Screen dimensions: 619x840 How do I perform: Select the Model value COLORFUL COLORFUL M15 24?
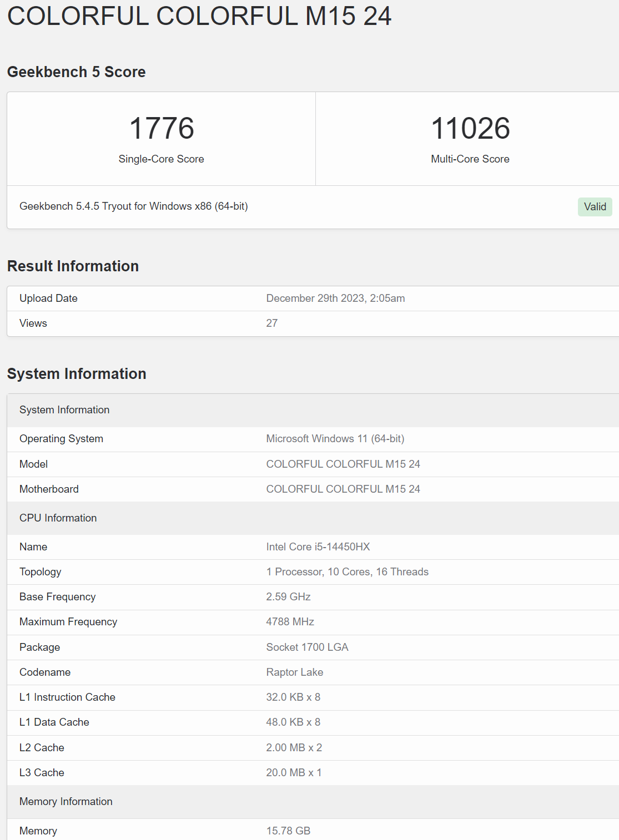pos(343,464)
